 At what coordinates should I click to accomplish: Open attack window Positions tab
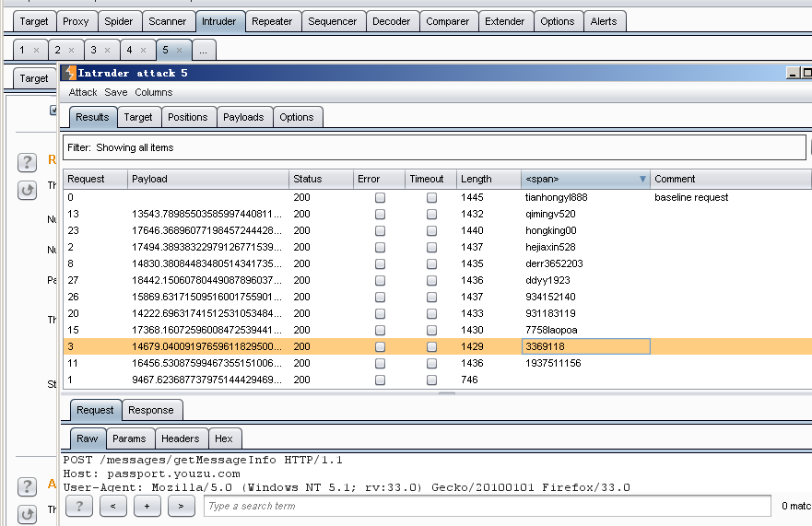click(x=187, y=117)
